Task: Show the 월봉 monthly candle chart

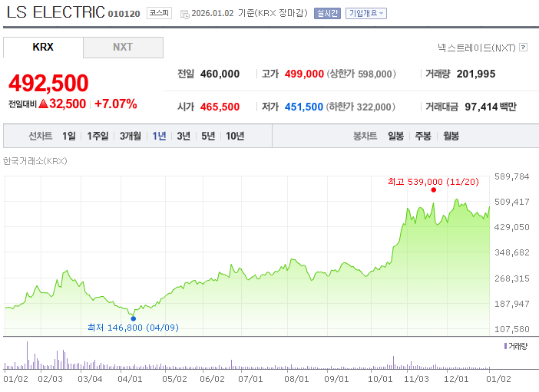Action: click(451, 136)
